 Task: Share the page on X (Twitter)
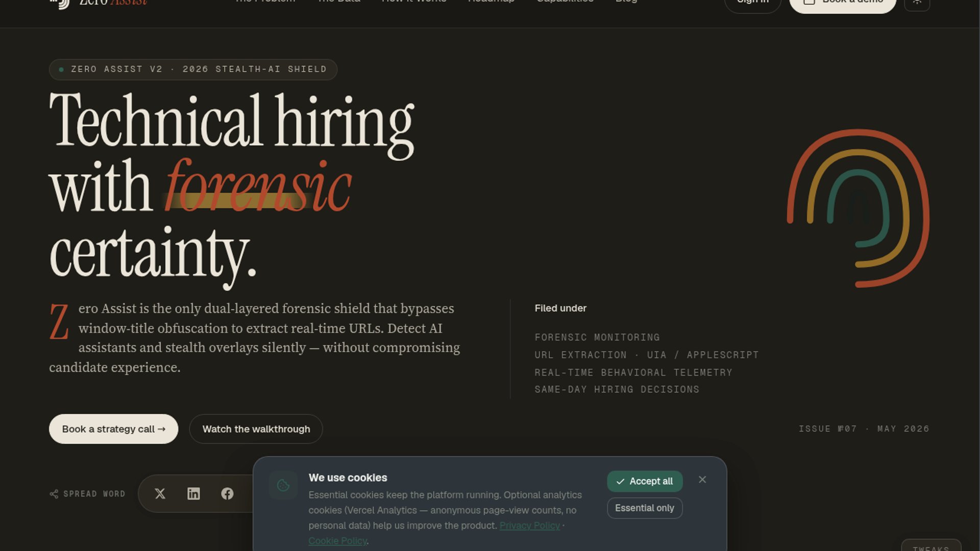click(x=160, y=493)
